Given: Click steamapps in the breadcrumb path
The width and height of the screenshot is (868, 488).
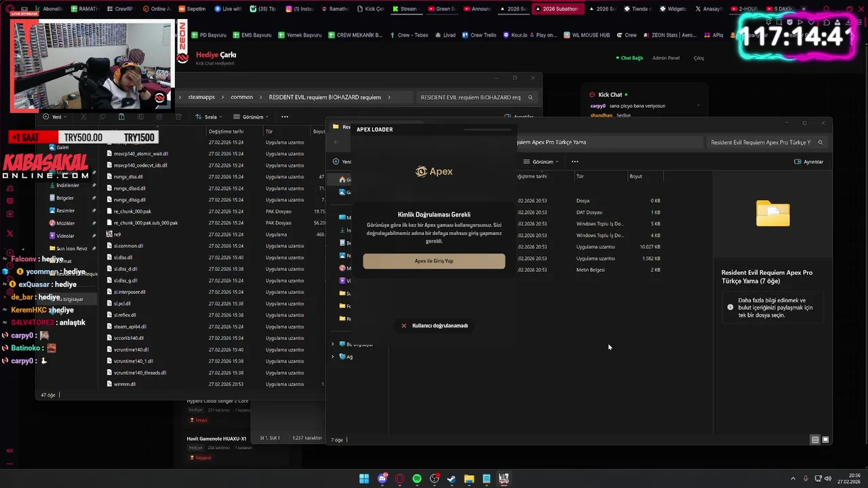Looking at the screenshot, I should click(x=201, y=97).
